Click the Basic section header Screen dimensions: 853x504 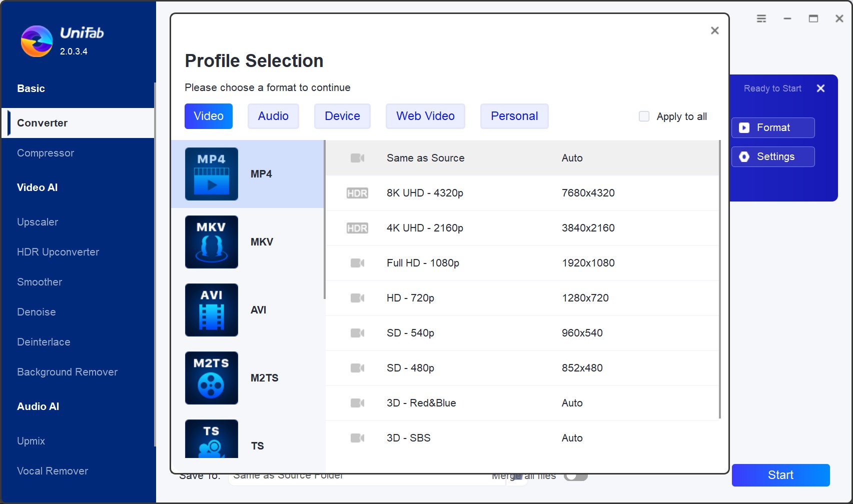pyautogui.click(x=31, y=88)
